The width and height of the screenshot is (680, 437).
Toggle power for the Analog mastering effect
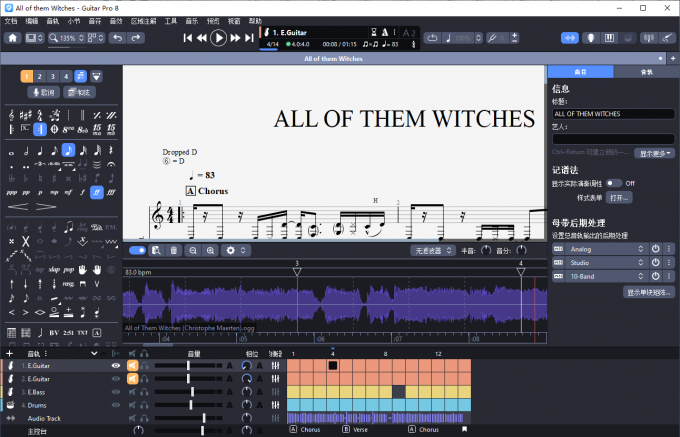[x=655, y=248]
